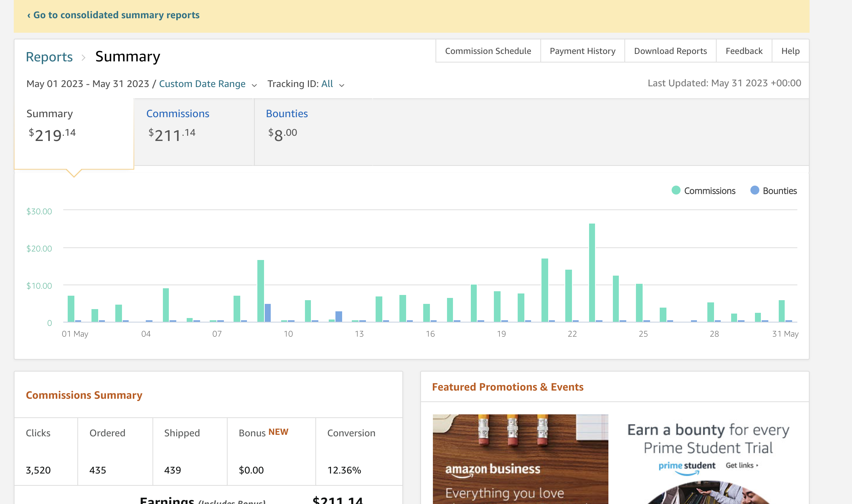
Task: Open Commission Schedule tab
Action: pos(488,51)
